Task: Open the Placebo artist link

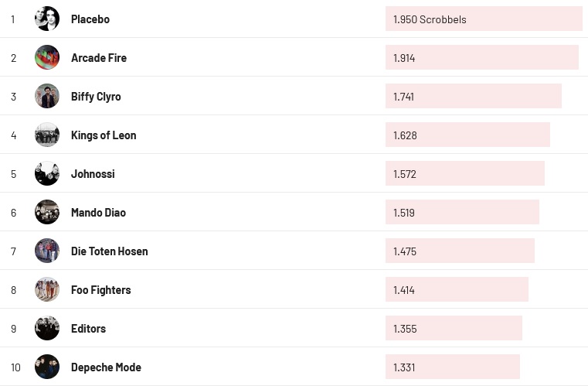Action: point(90,19)
